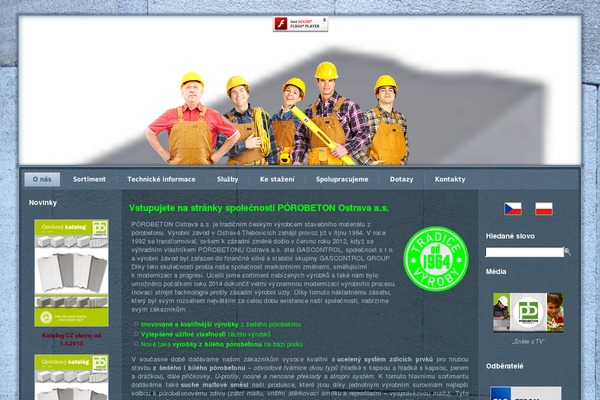
Task: Open the Ke stažení menu item
Action: point(277,179)
